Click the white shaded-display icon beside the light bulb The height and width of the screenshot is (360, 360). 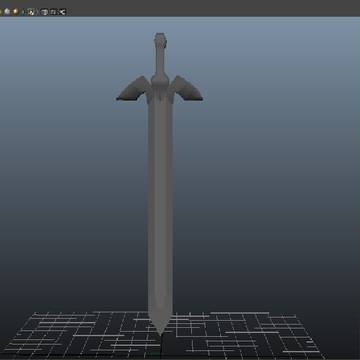[x=7, y=12]
